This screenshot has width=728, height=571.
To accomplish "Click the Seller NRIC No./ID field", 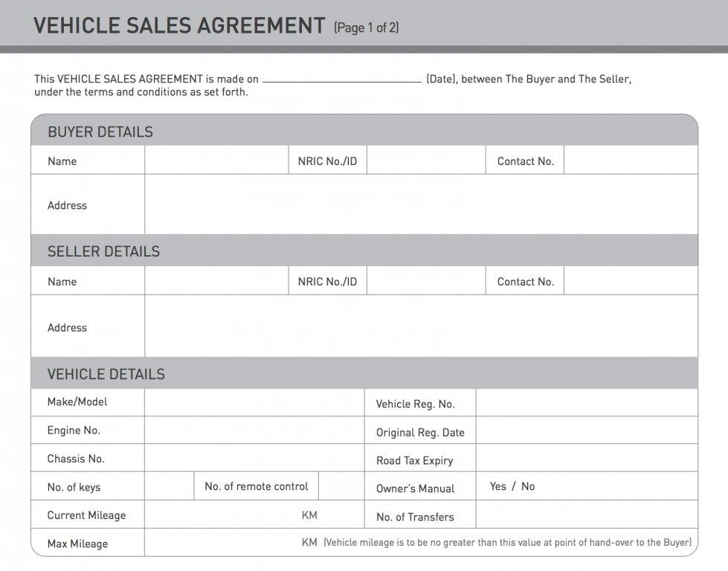I will [x=425, y=281].
